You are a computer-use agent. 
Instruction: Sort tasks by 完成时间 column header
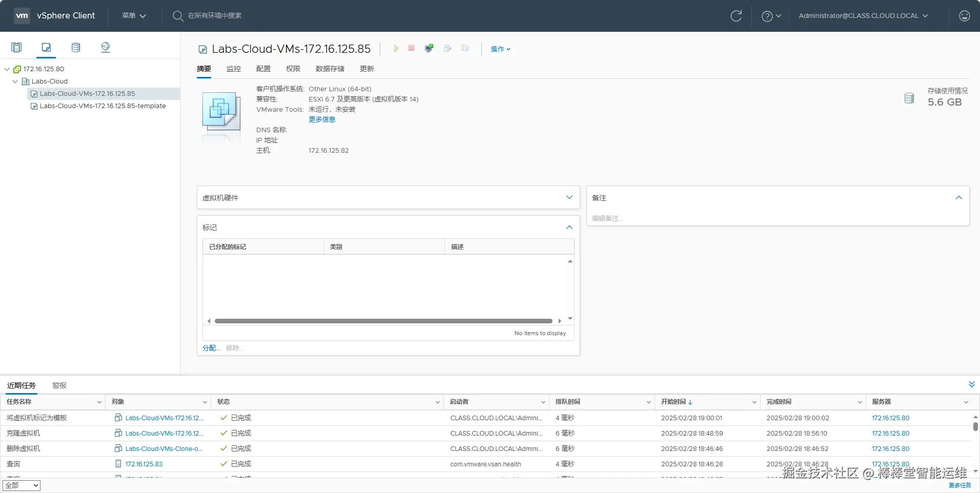(779, 402)
